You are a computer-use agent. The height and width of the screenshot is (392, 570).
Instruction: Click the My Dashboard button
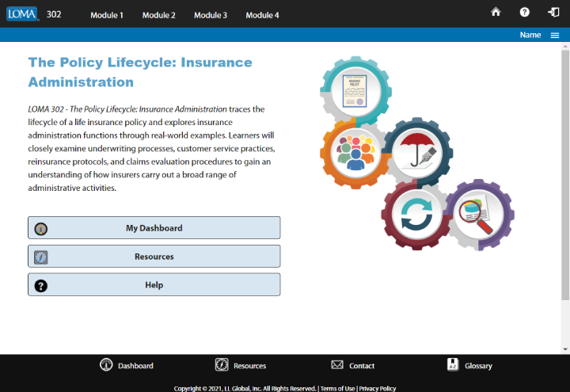(154, 228)
